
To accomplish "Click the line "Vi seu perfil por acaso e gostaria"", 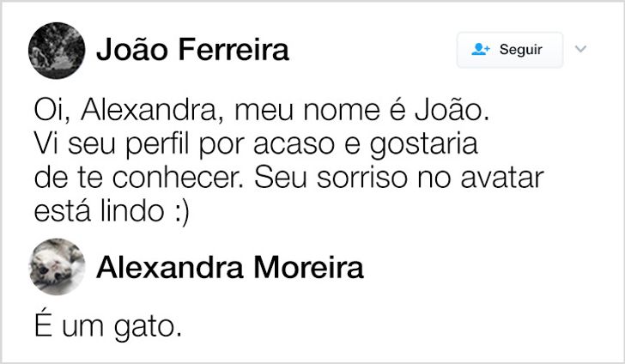I will click(256, 143).
